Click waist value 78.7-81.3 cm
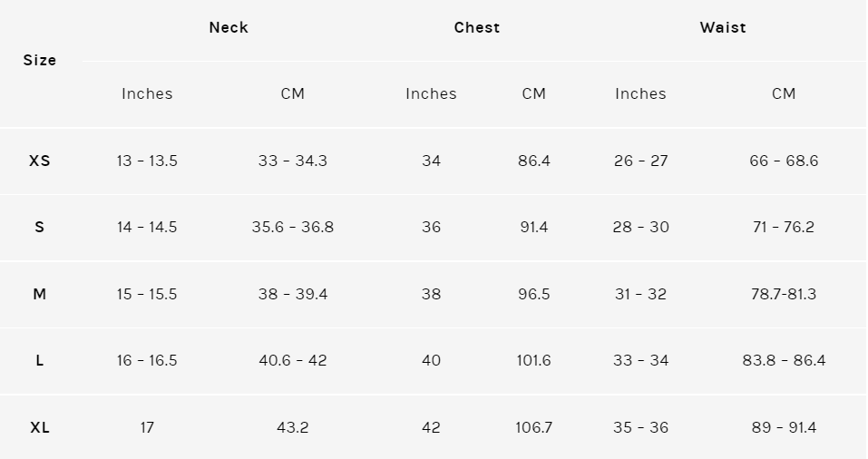Viewport: 868px width, 459px height. [x=784, y=294]
